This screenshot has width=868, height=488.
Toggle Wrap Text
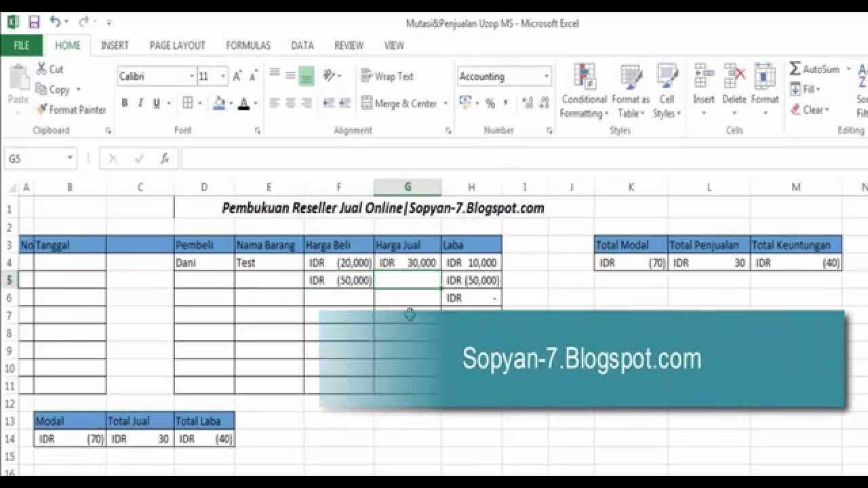pyautogui.click(x=387, y=77)
